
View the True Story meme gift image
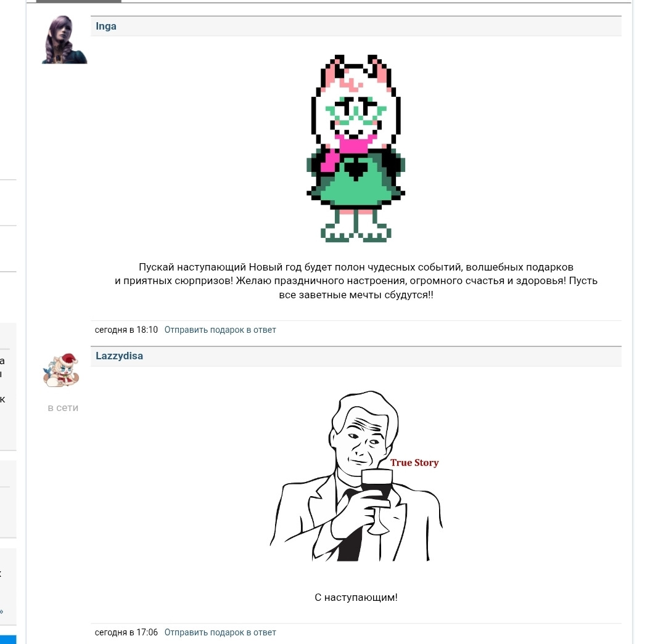click(356, 476)
